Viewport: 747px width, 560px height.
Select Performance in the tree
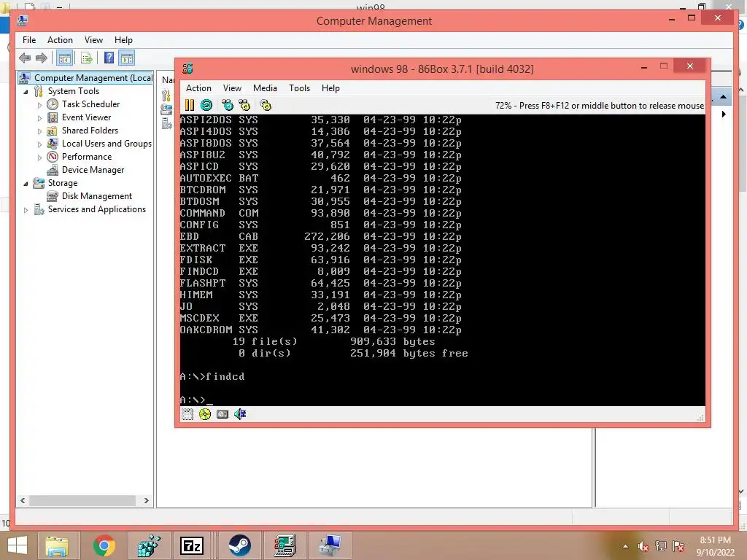[x=87, y=157]
